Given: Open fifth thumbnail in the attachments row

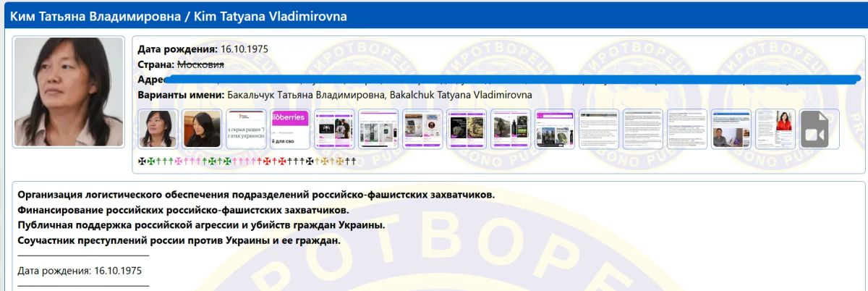Looking at the screenshot, I should pos(334,129).
